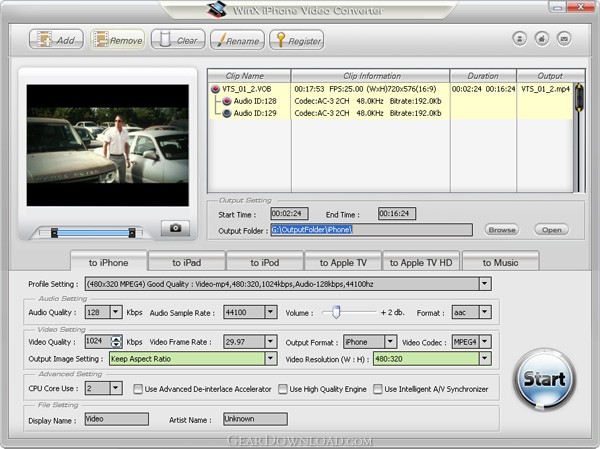Switch to the to Music tab
This screenshot has width=600, height=449.
click(501, 263)
